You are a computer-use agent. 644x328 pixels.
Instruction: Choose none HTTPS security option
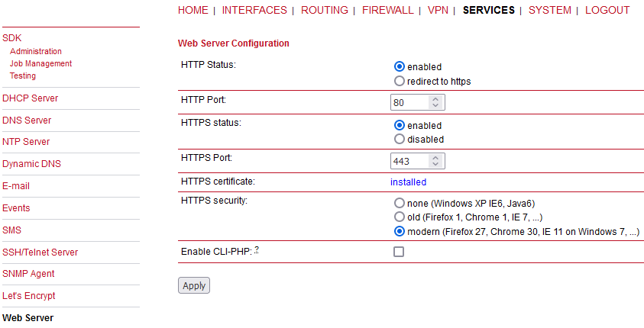(400, 203)
